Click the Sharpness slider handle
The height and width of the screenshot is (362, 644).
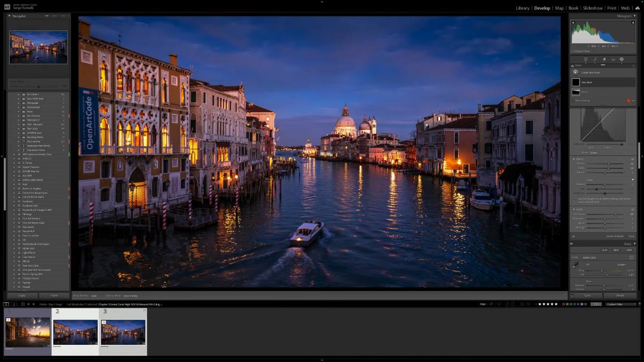(x=616, y=215)
